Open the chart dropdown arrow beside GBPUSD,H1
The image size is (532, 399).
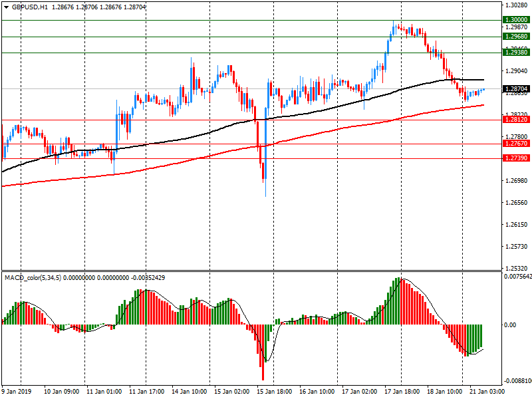pyautogui.click(x=6, y=6)
